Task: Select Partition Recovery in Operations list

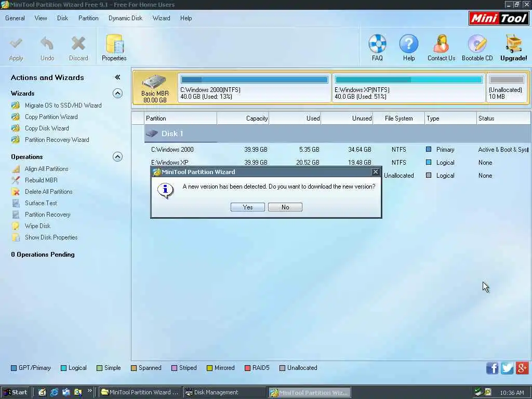Action: coord(47,215)
